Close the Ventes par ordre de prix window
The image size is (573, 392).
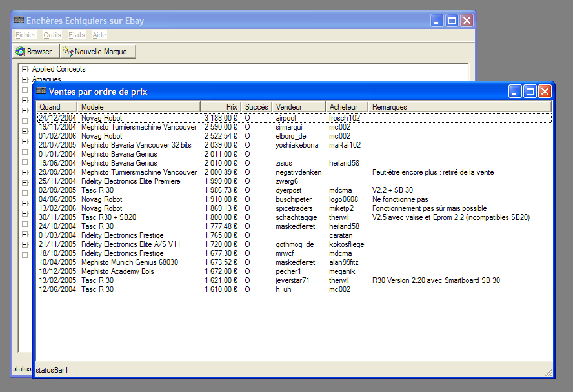(x=545, y=92)
